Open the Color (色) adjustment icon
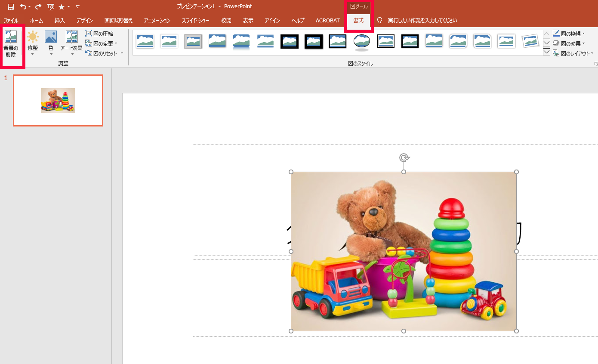 (x=51, y=43)
